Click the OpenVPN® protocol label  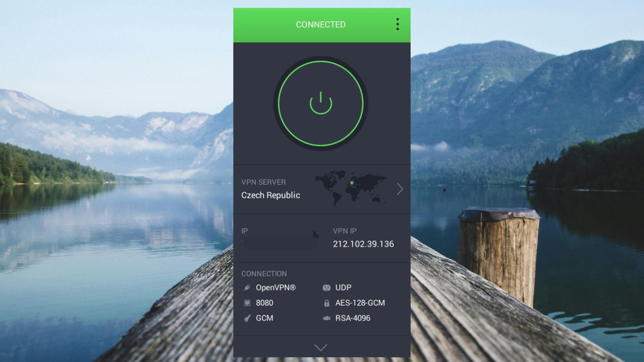(x=276, y=288)
